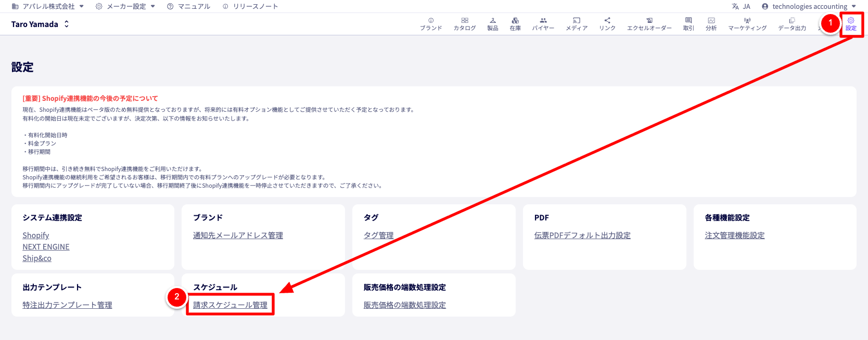
Task: Open the バイヤー buyers icon
Action: [543, 24]
